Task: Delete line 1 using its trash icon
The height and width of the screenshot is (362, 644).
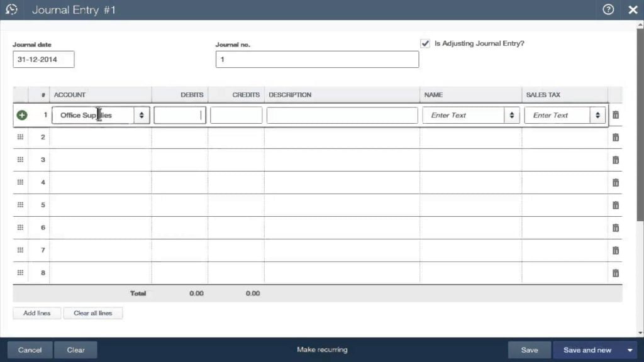Action: 616,115
